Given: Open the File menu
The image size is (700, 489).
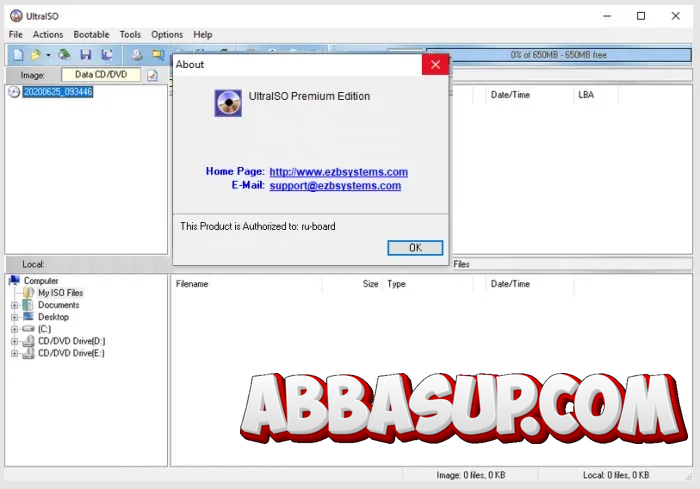Looking at the screenshot, I should [x=16, y=34].
